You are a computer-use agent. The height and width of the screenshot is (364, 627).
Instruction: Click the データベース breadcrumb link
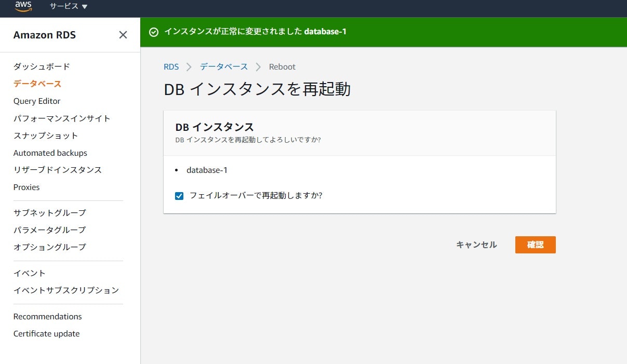(x=224, y=67)
